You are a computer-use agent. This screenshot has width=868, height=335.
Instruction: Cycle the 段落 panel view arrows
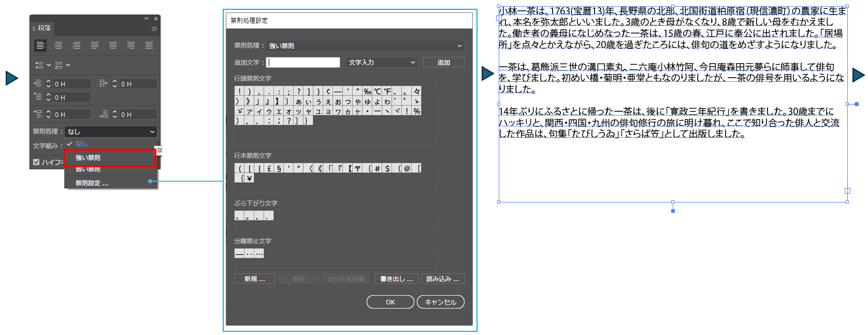(34, 28)
